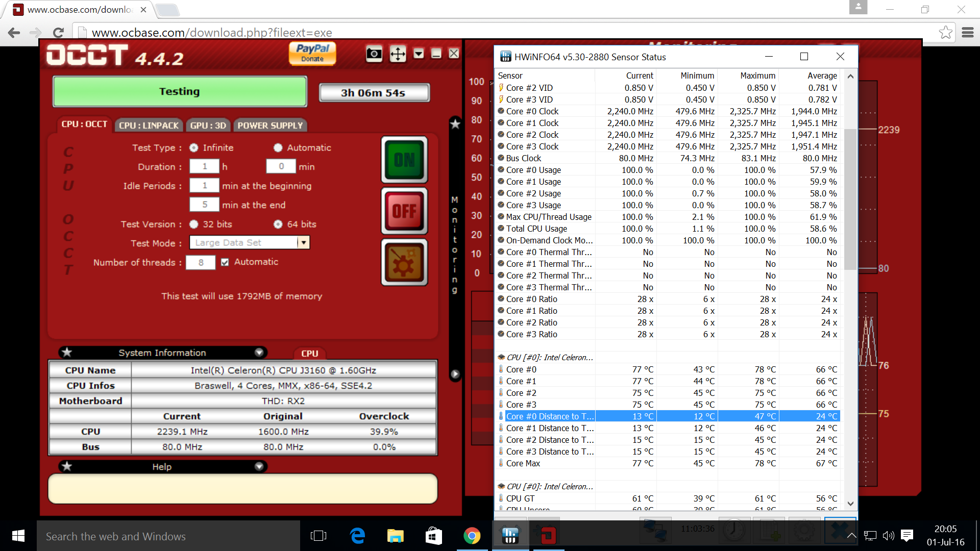Click the star beside Help header
The height and width of the screenshot is (551, 980).
click(x=67, y=466)
